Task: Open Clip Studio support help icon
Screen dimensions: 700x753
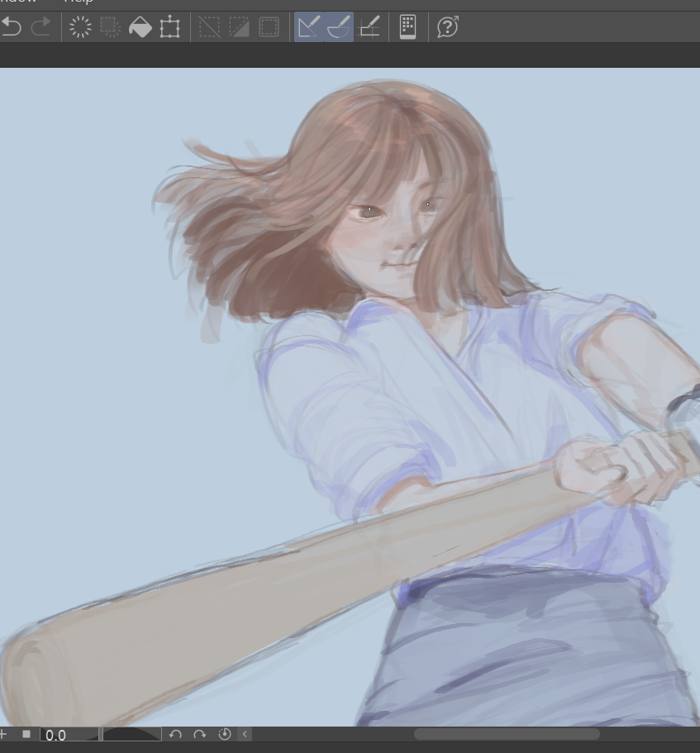Action: [x=447, y=27]
